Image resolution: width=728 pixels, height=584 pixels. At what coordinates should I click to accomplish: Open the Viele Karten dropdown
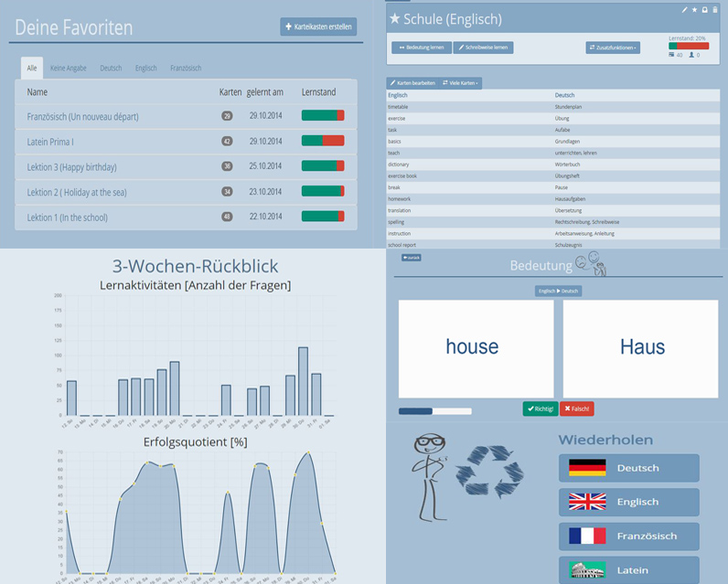(x=461, y=83)
